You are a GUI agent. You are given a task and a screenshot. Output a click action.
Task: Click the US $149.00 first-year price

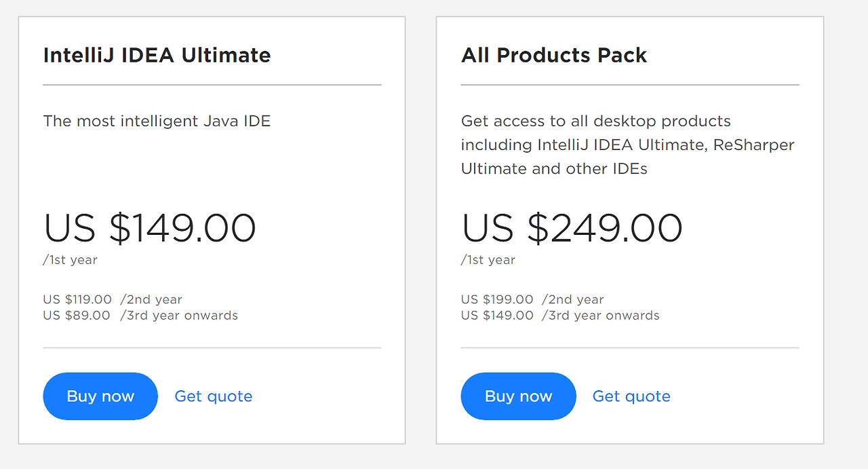(150, 228)
